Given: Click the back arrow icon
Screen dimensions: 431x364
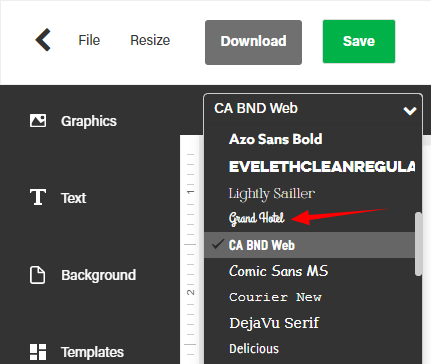Looking at the screenshot, I should (43, 40).
